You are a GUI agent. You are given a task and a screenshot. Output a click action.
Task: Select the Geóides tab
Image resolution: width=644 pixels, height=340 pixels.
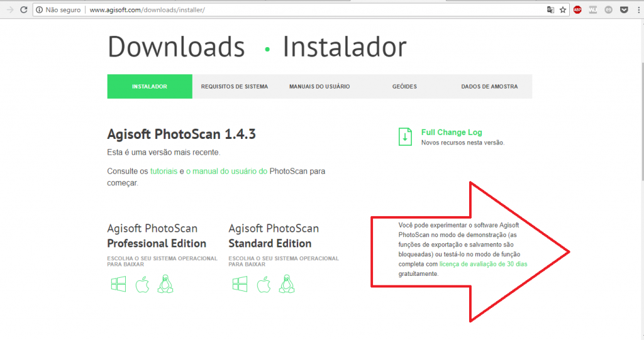coord(404,87)
